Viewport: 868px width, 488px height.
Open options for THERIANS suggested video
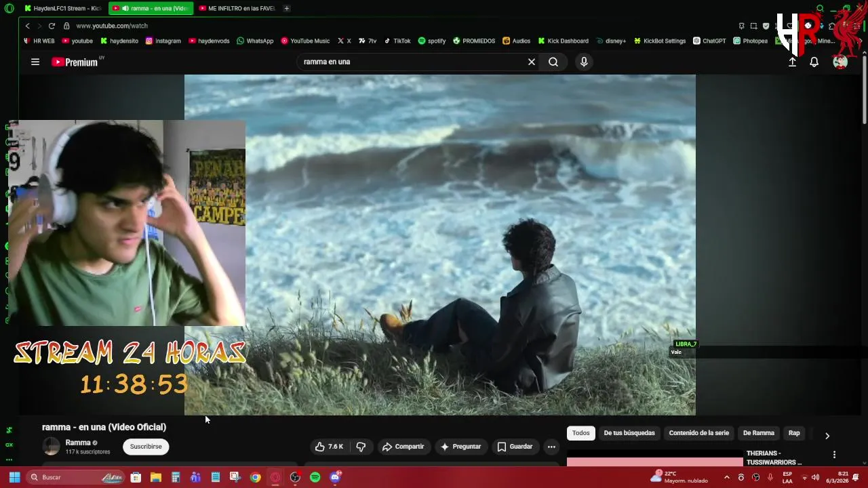tap(834, 455)
